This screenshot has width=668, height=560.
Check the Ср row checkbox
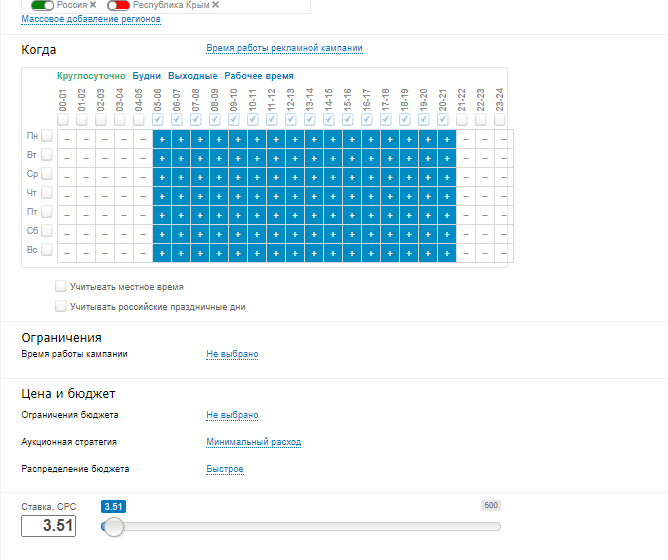pyautogui.click(x=47, y=173)
